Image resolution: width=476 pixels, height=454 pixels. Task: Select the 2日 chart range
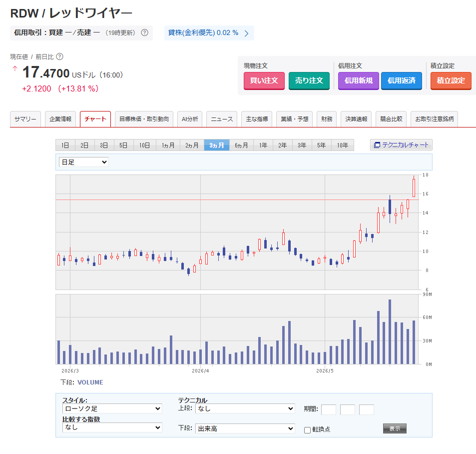pos(85,145)
